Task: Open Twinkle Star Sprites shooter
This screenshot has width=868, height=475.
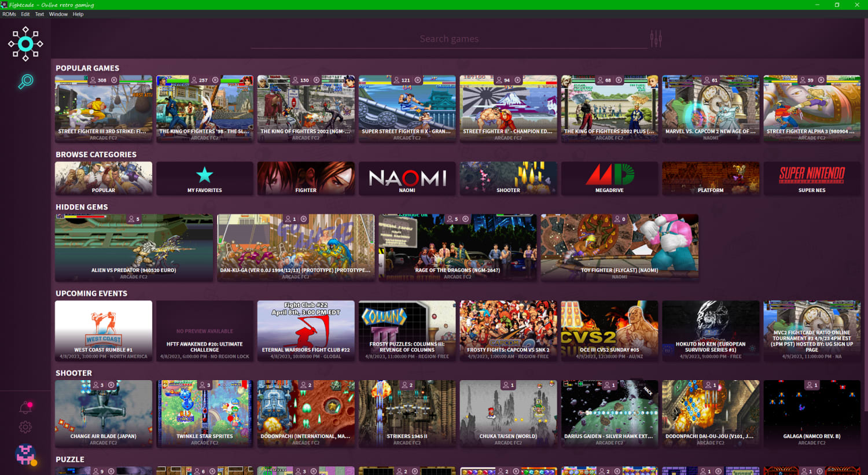Action: click(x=205, y=414)
